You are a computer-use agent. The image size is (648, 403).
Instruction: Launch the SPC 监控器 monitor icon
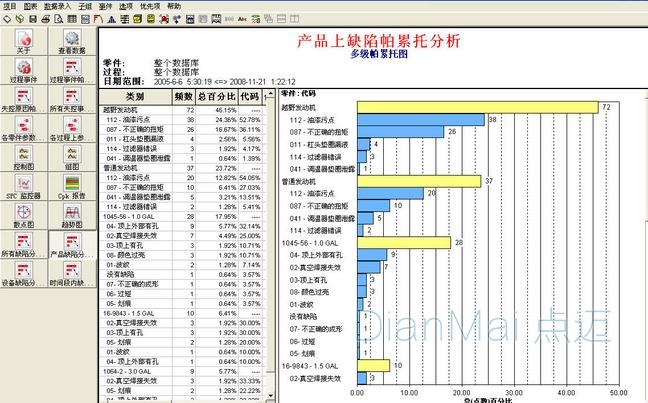24,186
